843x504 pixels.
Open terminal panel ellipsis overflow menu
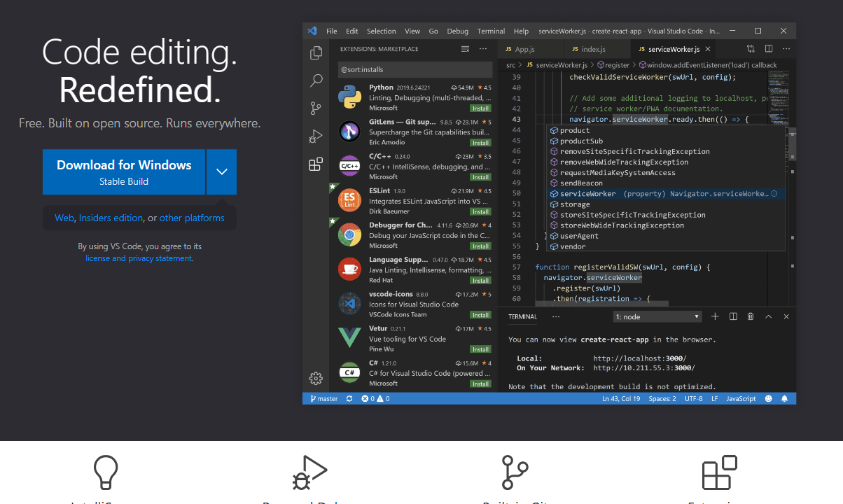click(x=556, y=316)
